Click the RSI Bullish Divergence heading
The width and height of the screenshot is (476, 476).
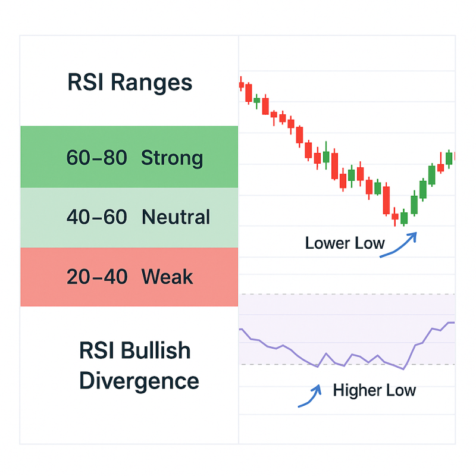pyautogui.click(x=139, y=365)
